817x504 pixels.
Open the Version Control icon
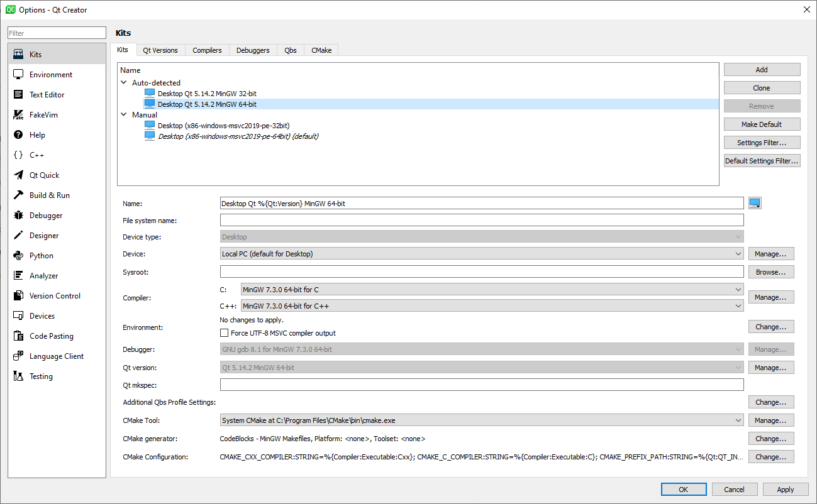point(18,296)
